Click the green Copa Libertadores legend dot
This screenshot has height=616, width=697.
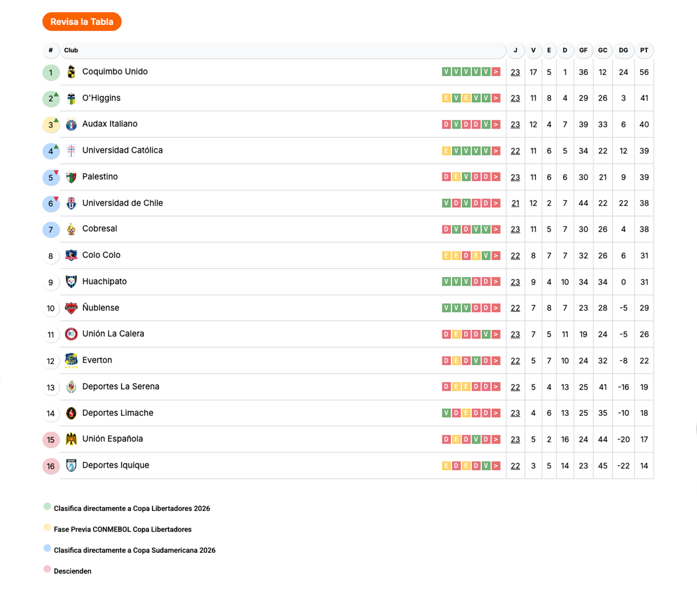pos(47,506)
